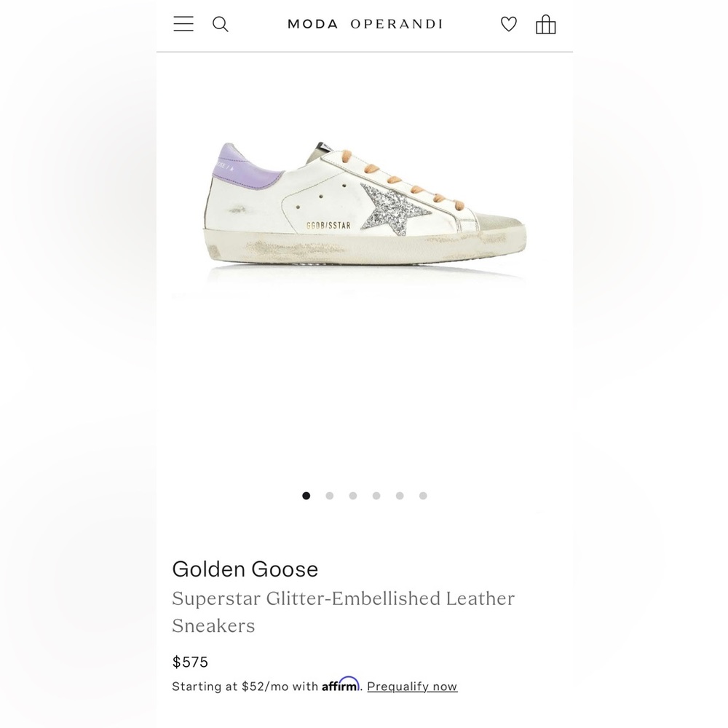Open the Golden Goose brand page

245,569
